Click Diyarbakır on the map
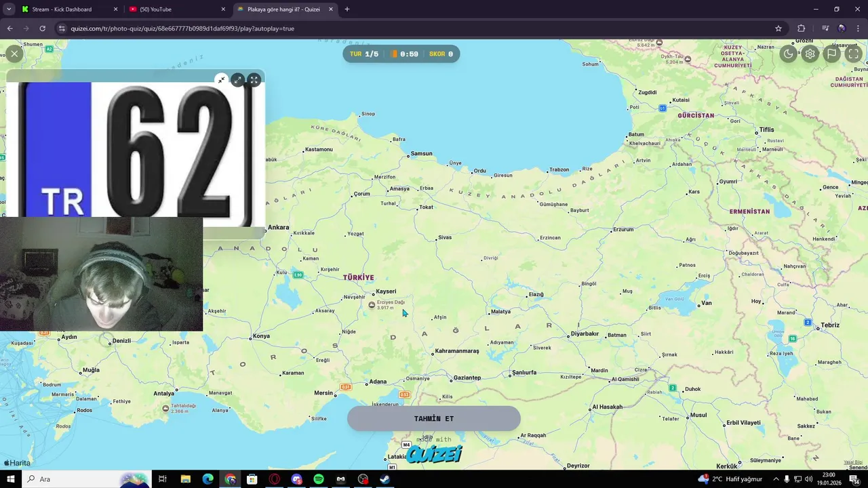Screen dimensions: 868x488 pos(583,333)
